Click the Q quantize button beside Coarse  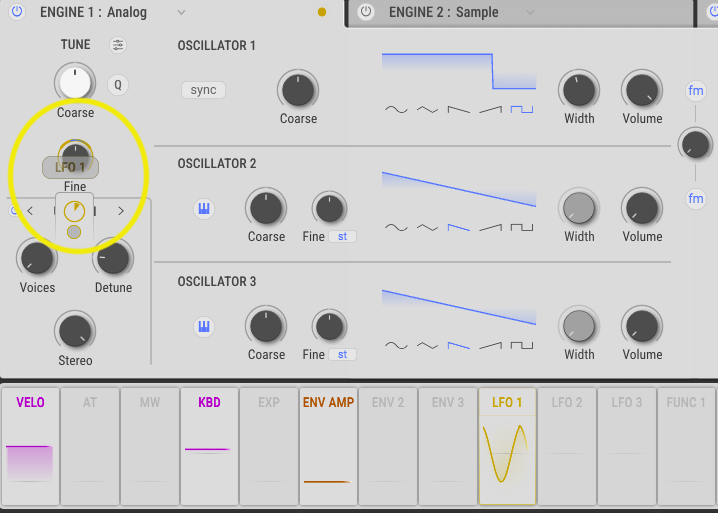(118, 85)
